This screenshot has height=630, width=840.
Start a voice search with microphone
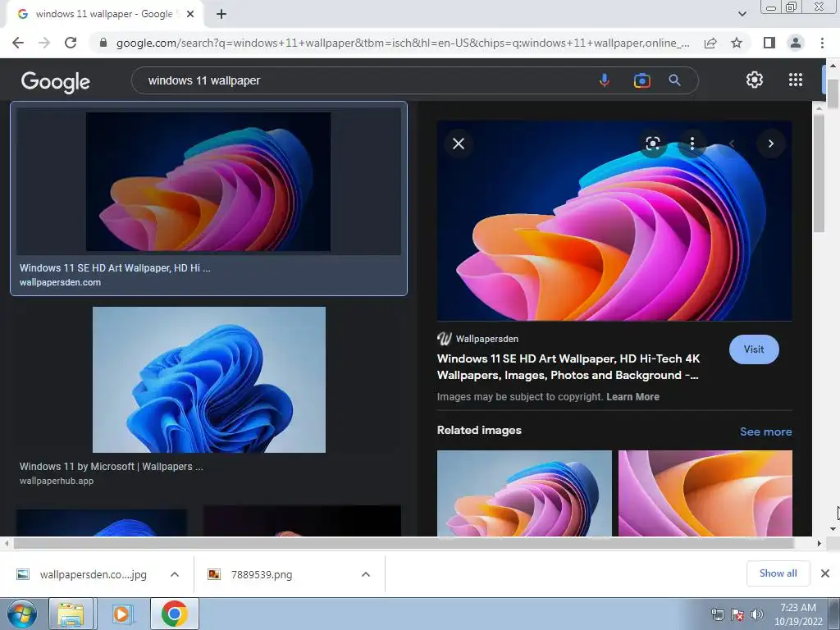pyautogui.click(x=605, y=80)
